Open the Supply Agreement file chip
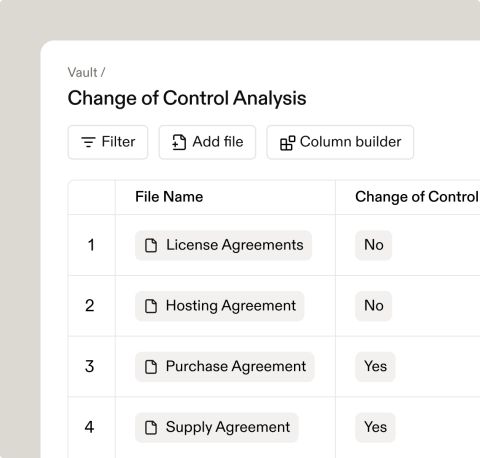 217,427
